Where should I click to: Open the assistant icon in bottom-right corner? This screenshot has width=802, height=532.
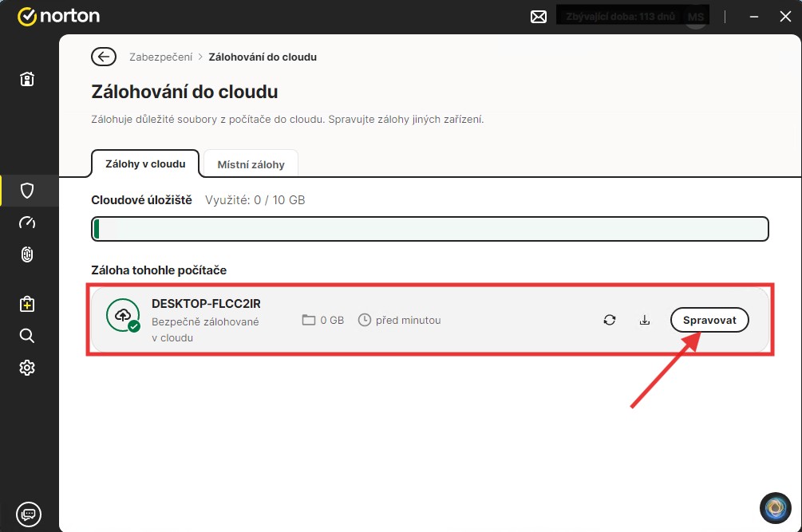[774, 507]
